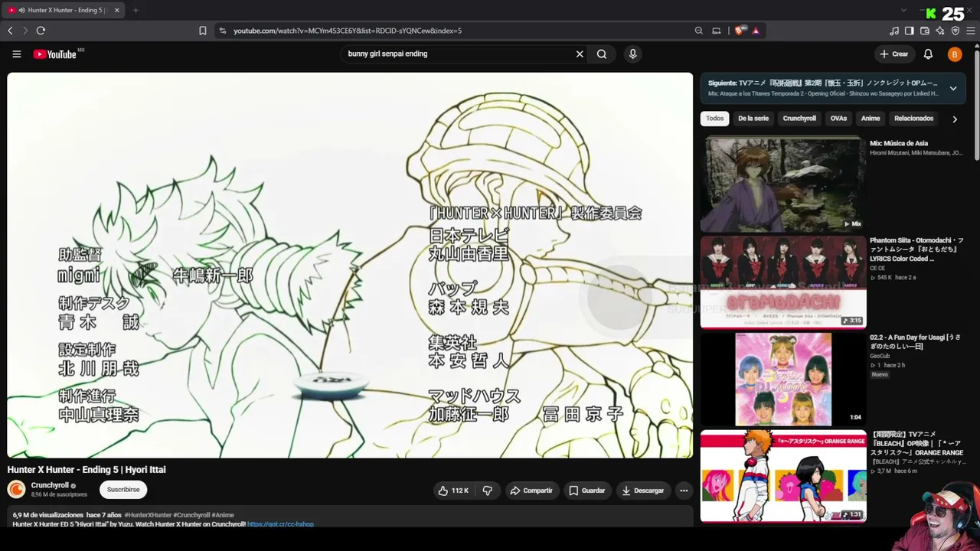Open A Fun Day for Usagi thumbnail

point(783,380)
